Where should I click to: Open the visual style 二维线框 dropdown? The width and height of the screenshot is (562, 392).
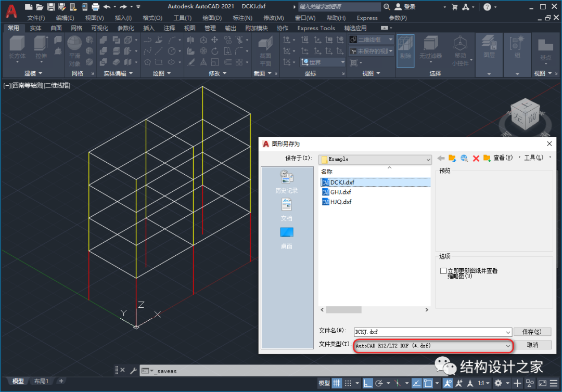(372, 40)
